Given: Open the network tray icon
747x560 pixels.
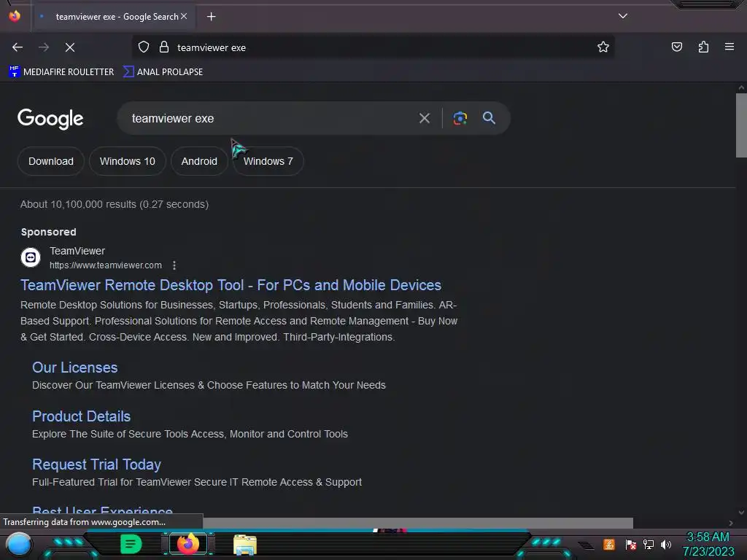Looking at the screenshot, I should 648,544.
